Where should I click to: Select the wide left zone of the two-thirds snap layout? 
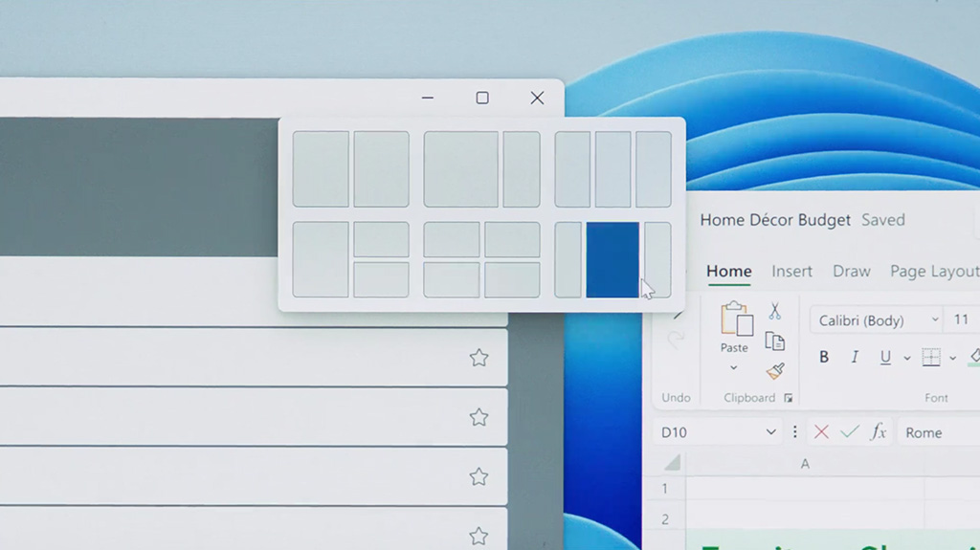point(461,168)
